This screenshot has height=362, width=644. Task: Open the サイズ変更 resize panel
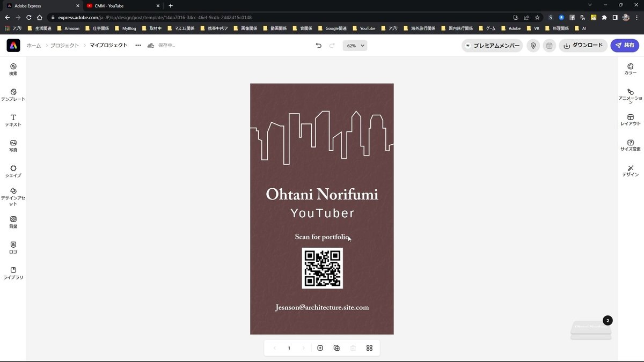[631, 145]
